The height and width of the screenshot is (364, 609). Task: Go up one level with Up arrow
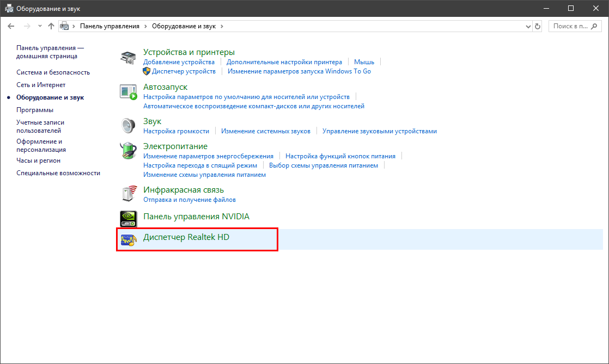tap(51, 26)
